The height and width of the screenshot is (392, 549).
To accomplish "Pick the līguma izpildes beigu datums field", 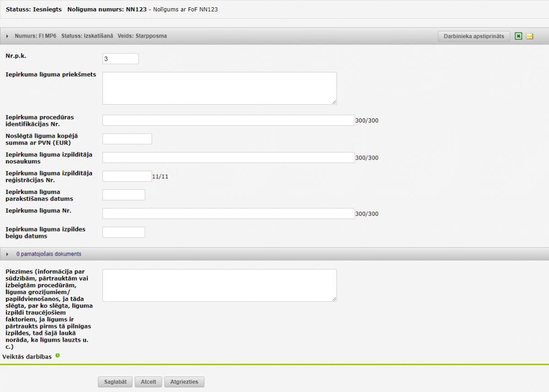I will pyautogui.click(x=124, y=232).
